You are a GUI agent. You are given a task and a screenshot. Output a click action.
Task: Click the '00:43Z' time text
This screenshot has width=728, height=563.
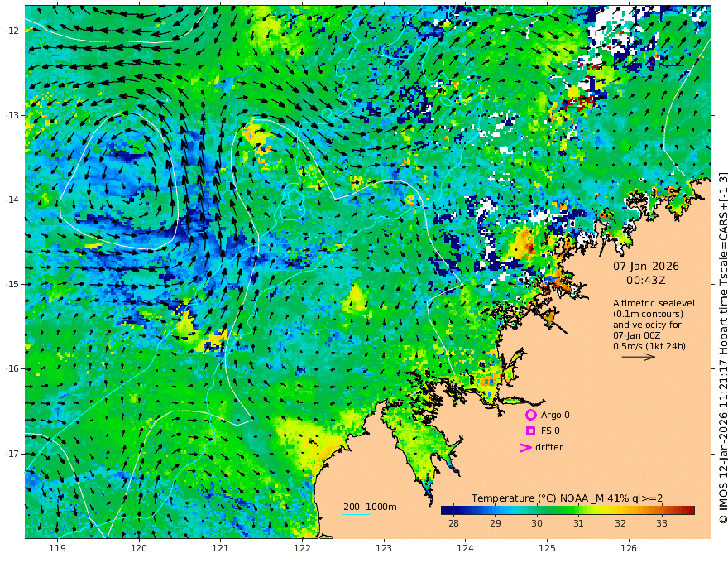click(x=646, y=281)
